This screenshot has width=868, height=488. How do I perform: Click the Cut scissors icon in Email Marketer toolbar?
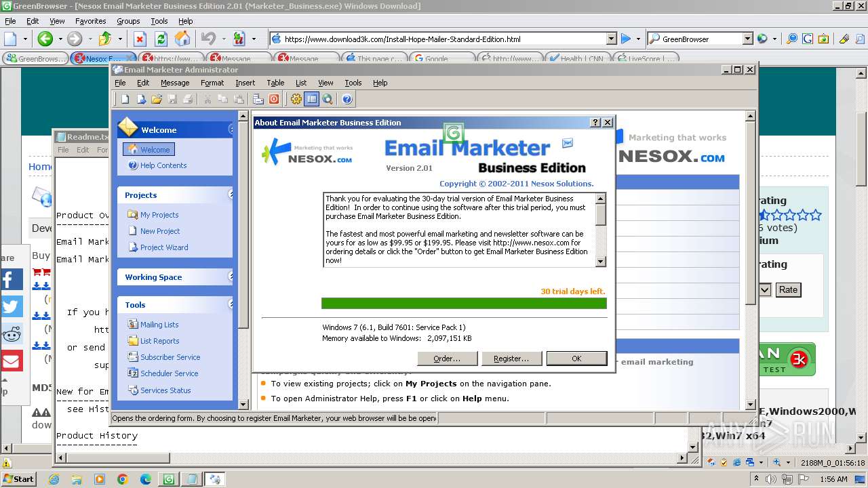coord(208,99)
